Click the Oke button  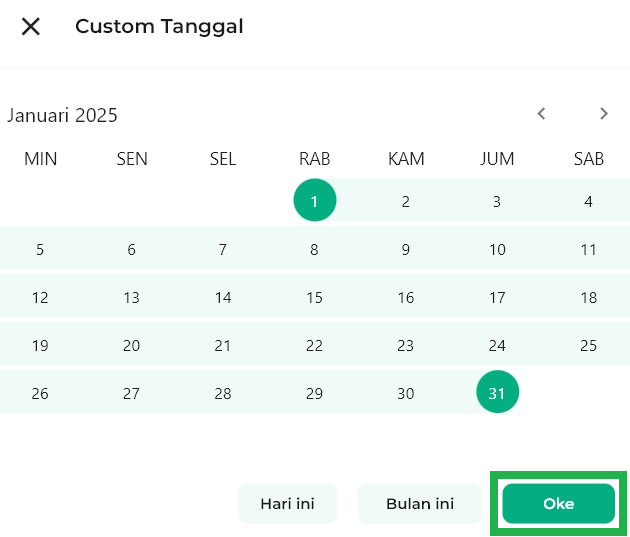point(558,504)
